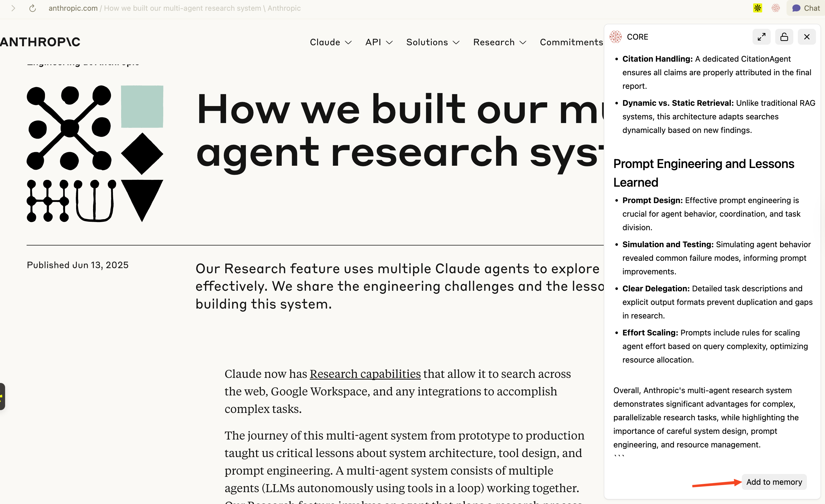This screenshot has width=825, height=504.
Task: Toggle the CORE panel lock icon
Action: click(784, 37)
